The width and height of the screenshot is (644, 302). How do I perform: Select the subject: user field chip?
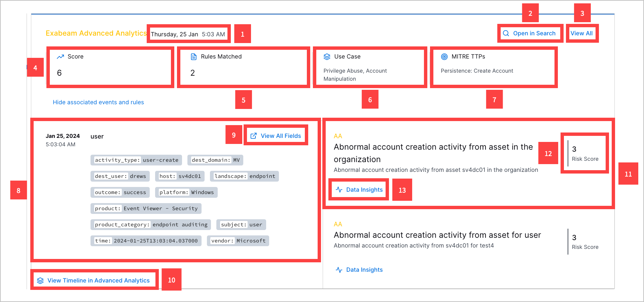click(241, 225)
